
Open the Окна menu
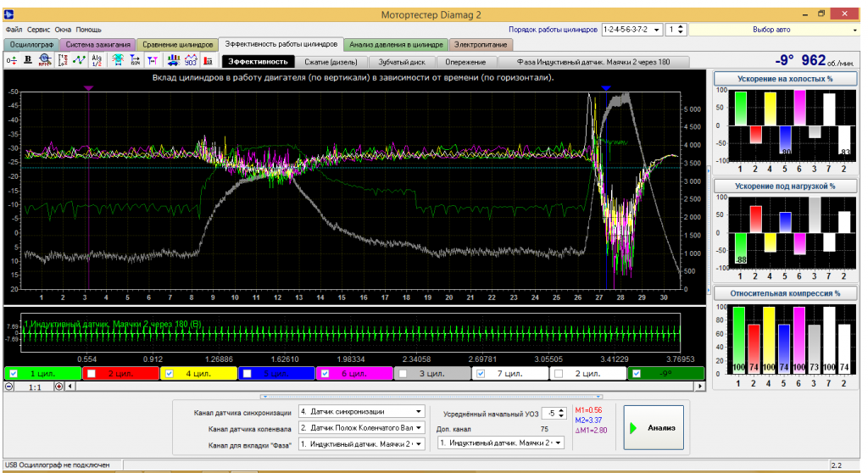(63, 30)
